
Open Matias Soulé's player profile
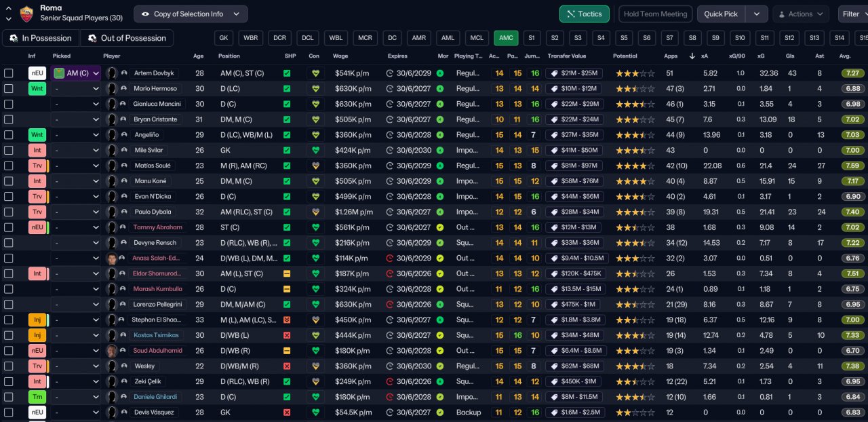tap(153, 166)
